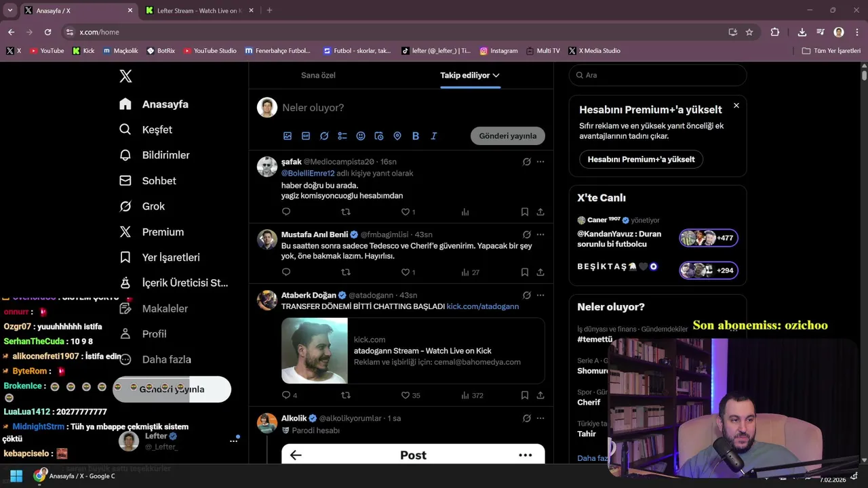The height and width of the screenshot is (488, 868).
Task: Open more options on Mustafa Anıl Benli's post
Action: [x=540, y=235]
